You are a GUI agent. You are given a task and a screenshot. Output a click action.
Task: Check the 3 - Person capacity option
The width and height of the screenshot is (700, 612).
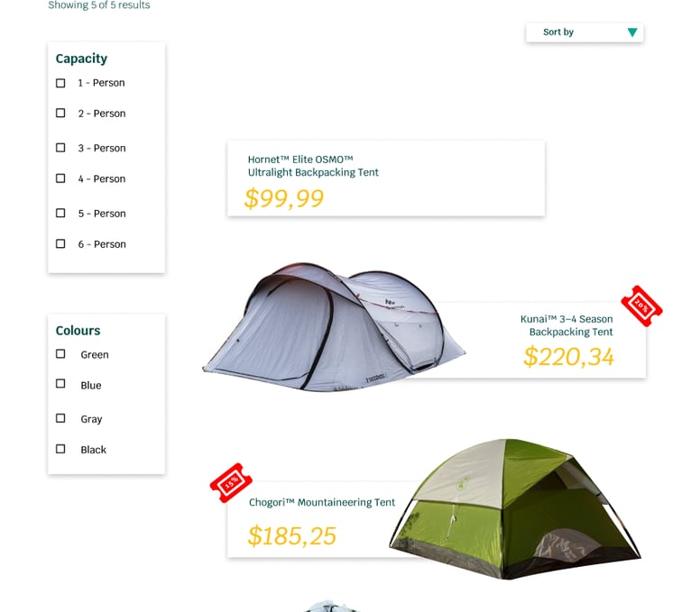click(61, 148)
